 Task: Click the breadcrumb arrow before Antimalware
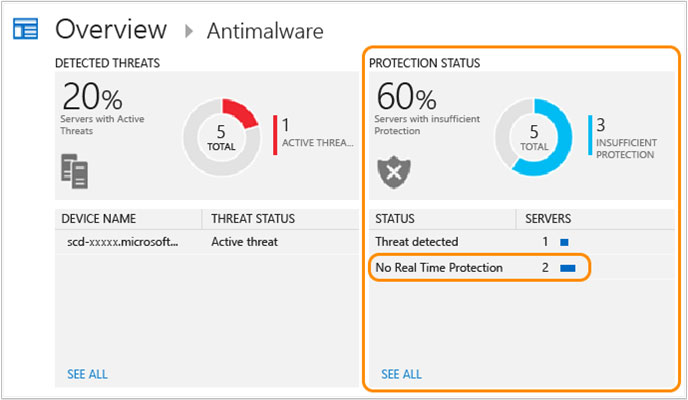pyautogui.click(x=189, y=31)
